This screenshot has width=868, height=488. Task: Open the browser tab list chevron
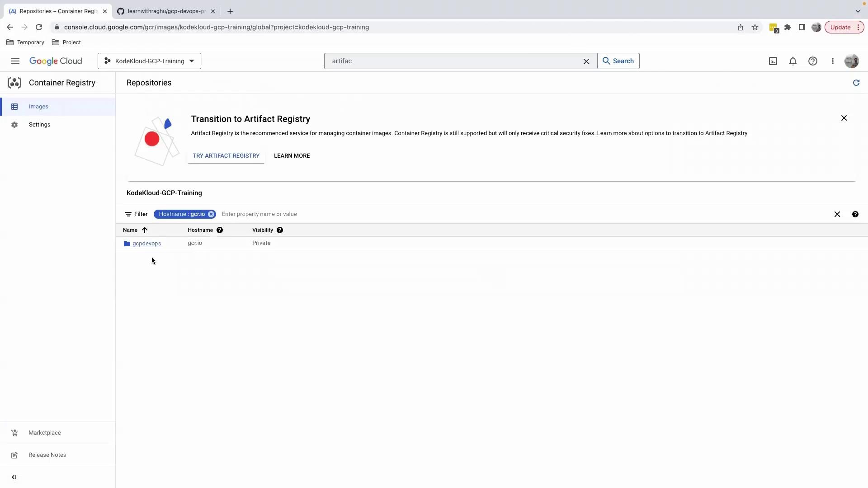pos(858,11)
